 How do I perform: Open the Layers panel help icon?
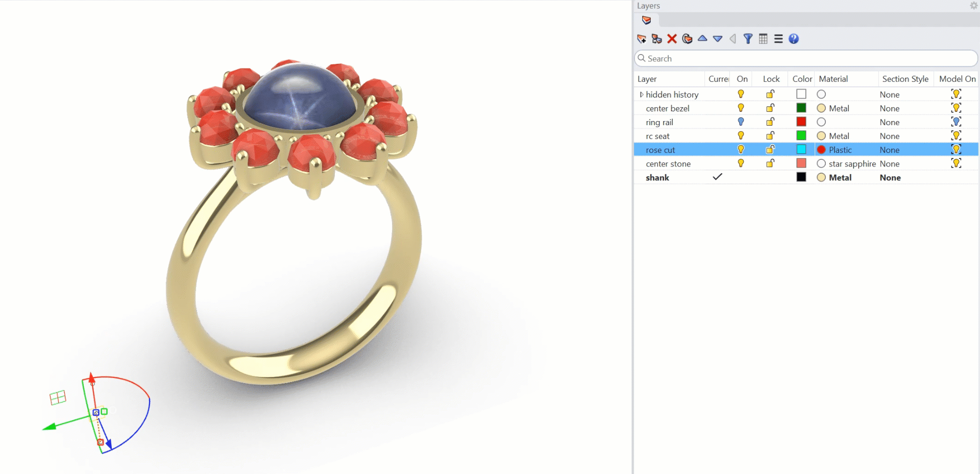click(793, 39)
